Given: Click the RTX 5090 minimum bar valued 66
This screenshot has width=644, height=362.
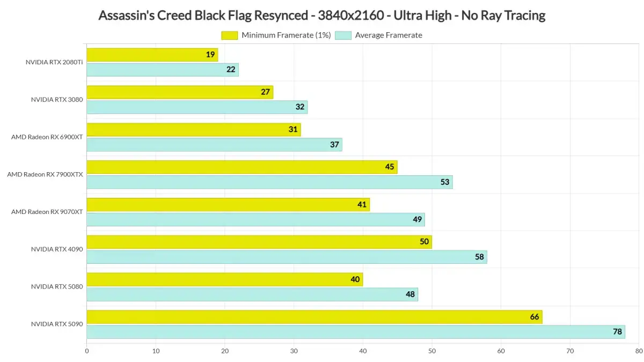Looking at the screenshot, I should (314, 317).
